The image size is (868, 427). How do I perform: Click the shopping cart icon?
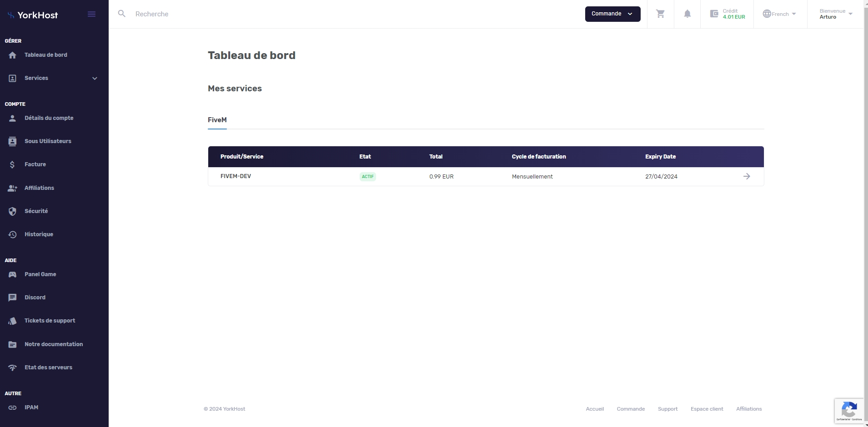click(660, 14)
